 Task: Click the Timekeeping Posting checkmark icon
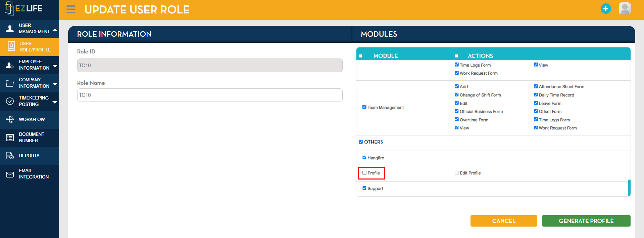10,101
